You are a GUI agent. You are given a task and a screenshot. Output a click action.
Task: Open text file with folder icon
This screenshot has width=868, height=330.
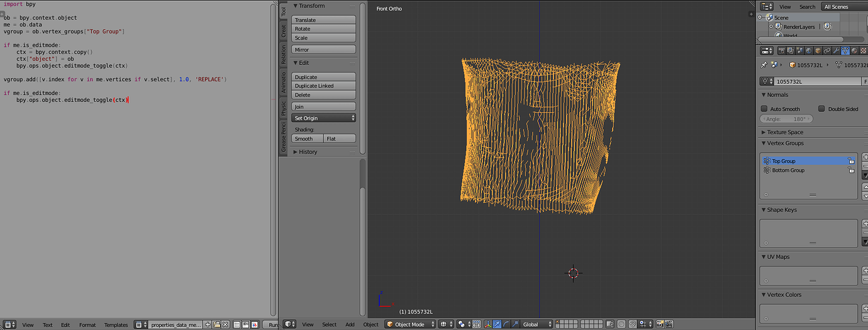(216, 325)
